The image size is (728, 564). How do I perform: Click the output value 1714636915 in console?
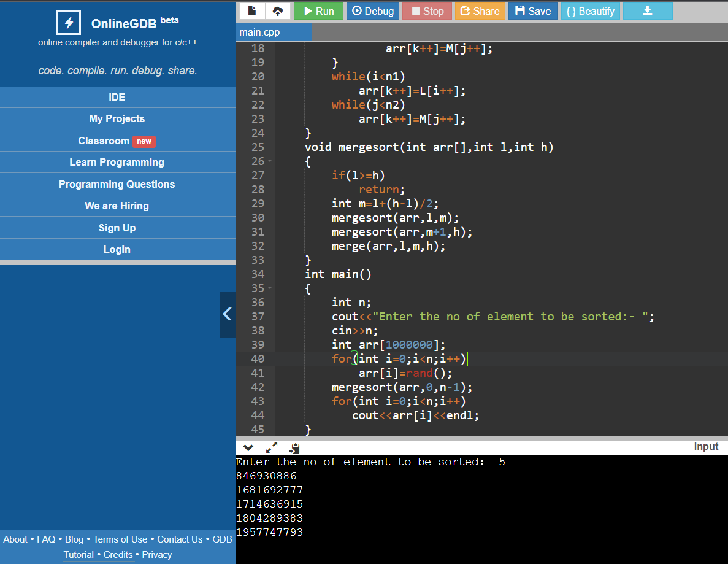269,504
